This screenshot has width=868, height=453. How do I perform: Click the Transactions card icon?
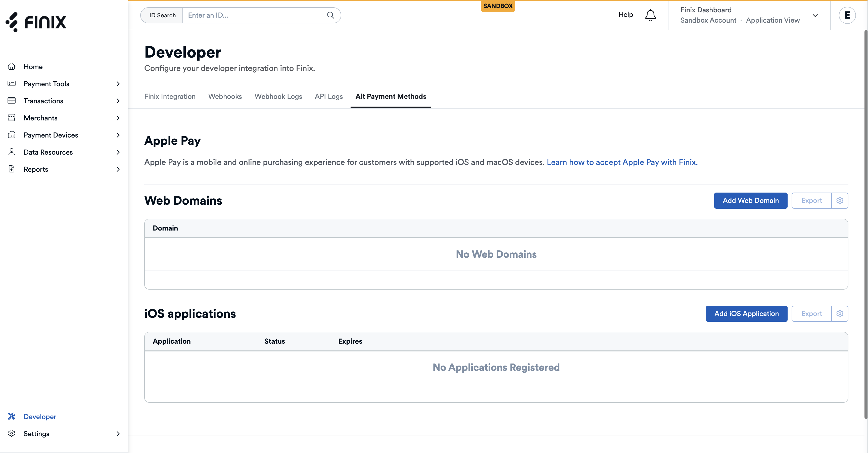click(x=12, y=101)
